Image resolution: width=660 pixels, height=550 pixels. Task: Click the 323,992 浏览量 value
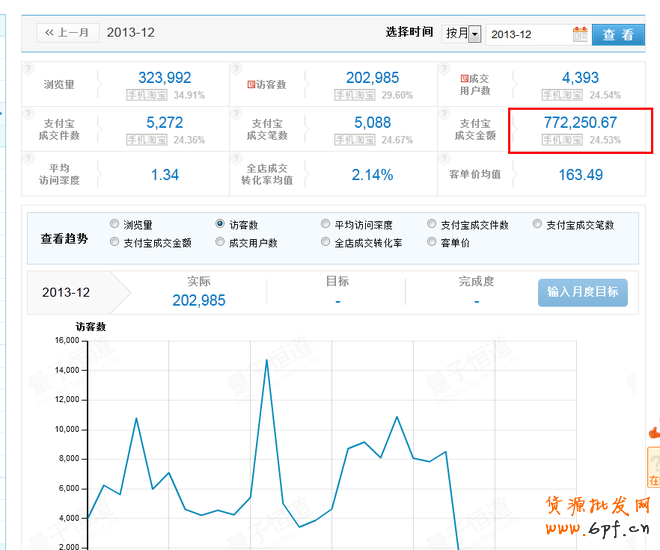pyautogui.click(x=165, y=78)
